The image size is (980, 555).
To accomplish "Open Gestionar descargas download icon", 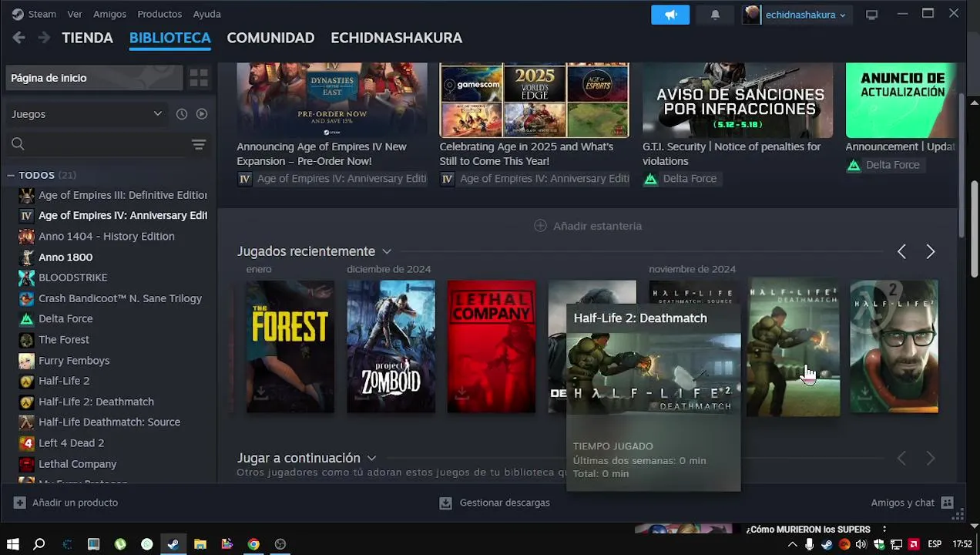I will pos(445,503).
